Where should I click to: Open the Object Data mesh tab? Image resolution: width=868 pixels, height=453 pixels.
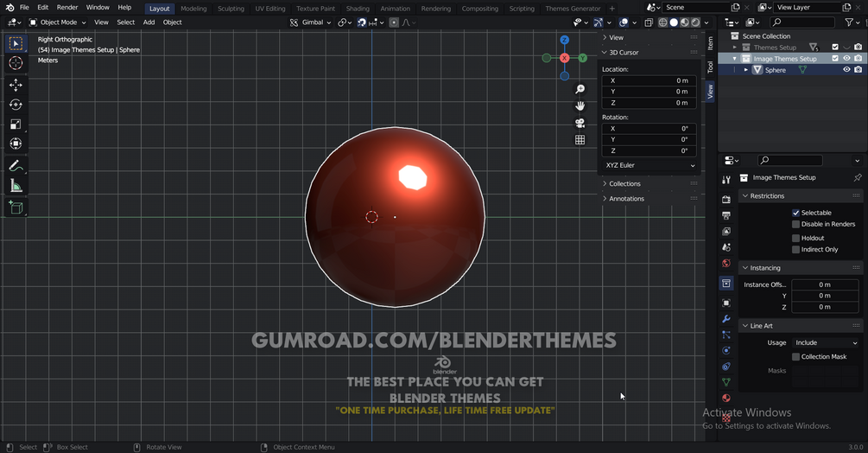726,382
